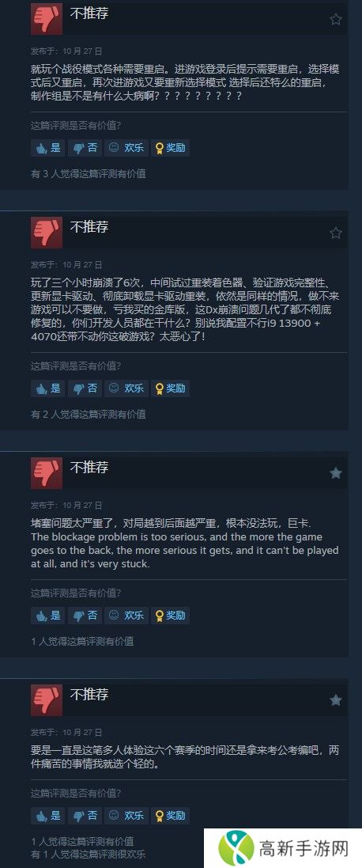Vote 是 on the first review
This screenshot has width=362, height=868.
point(47,148)
